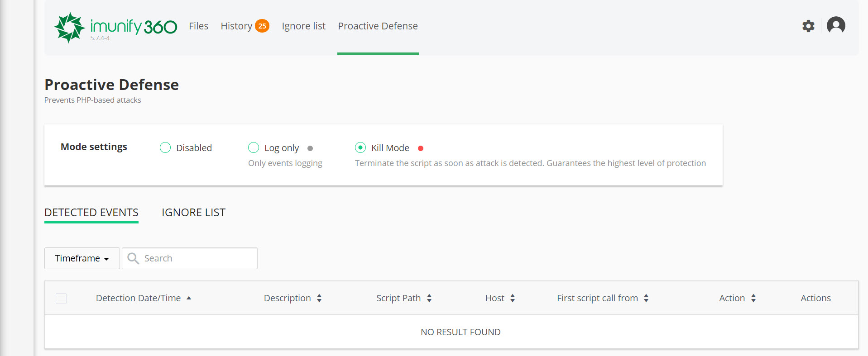Select the Kill Mode radio button
This screenshot has width=868, height=356.
click(x=360, y=148)
